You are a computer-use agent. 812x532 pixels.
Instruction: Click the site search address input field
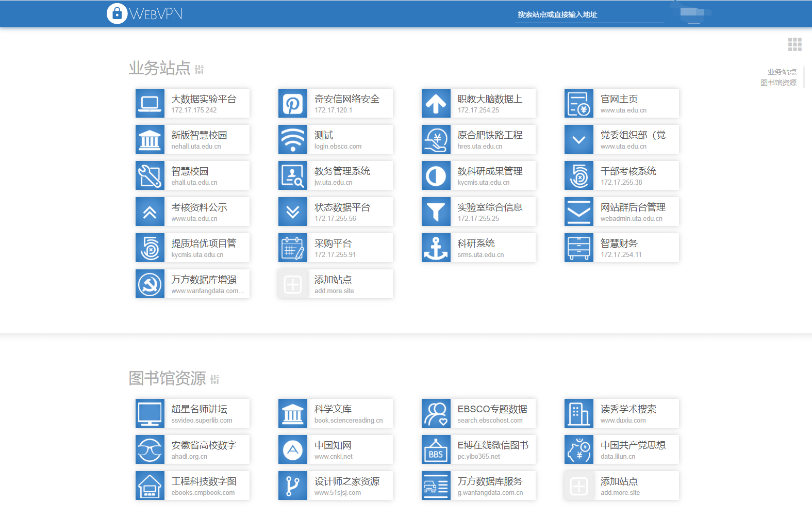[x=589, y=15]
